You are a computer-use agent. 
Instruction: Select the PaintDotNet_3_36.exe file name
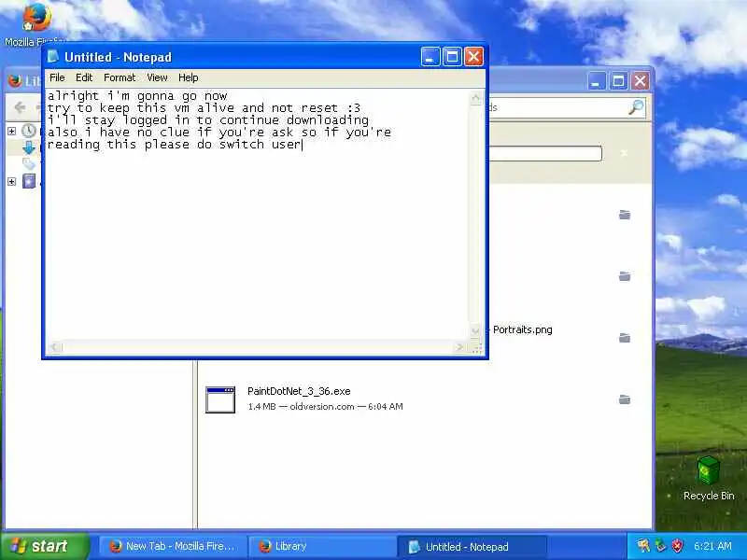tap(299, 391)
